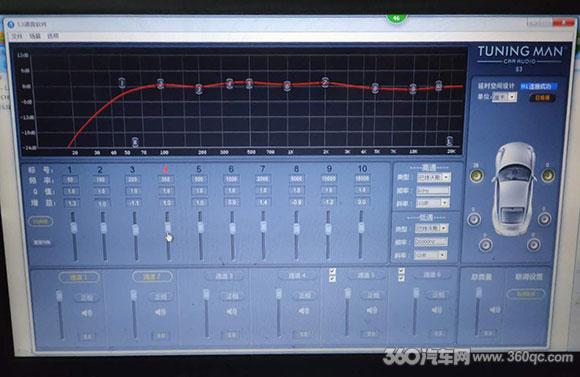Viewport: 580px width, 377px height.
Task: Open low-pass filter slope dropdown
Action: [431, 255]
